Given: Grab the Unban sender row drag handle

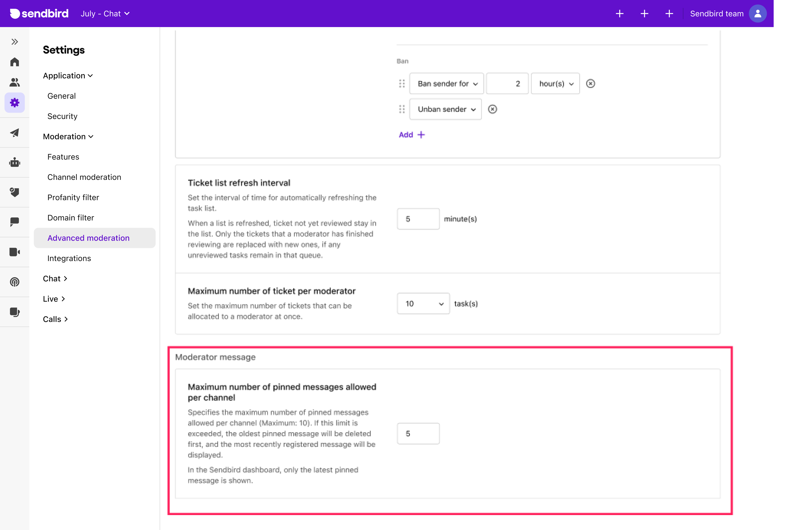Looking at the screenshot, I should (x=402, y=109).
